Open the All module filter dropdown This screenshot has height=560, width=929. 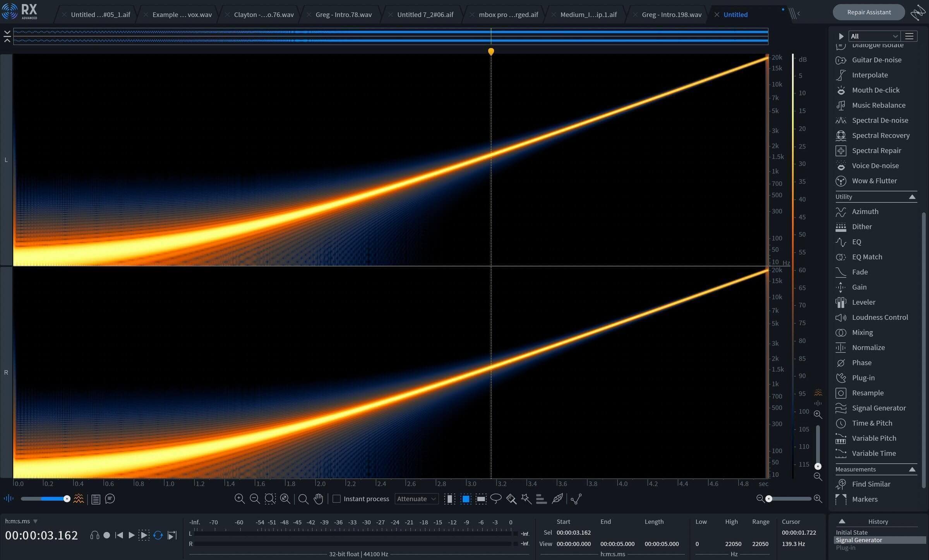[874, 36]
